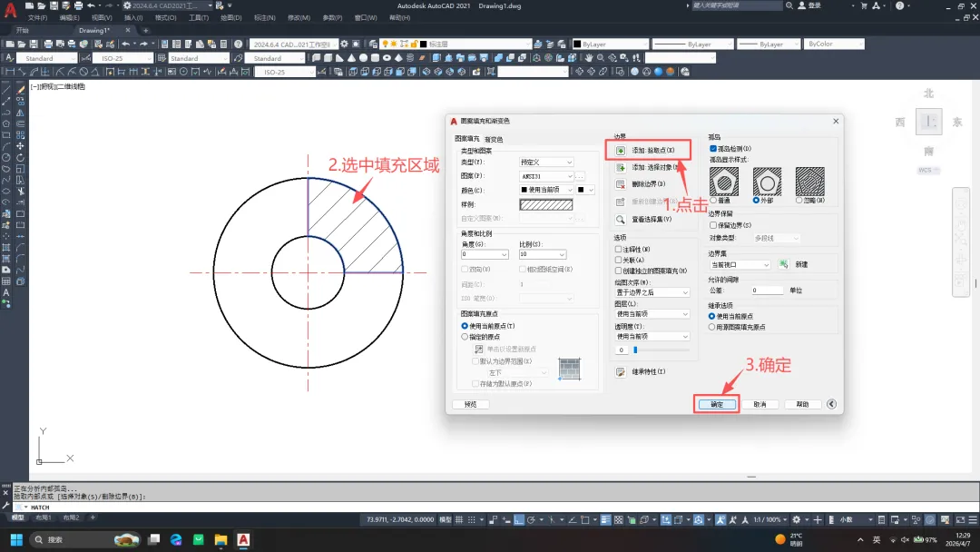
Task: Click the customization menu icon at status bar end
Action: (973, 520)
